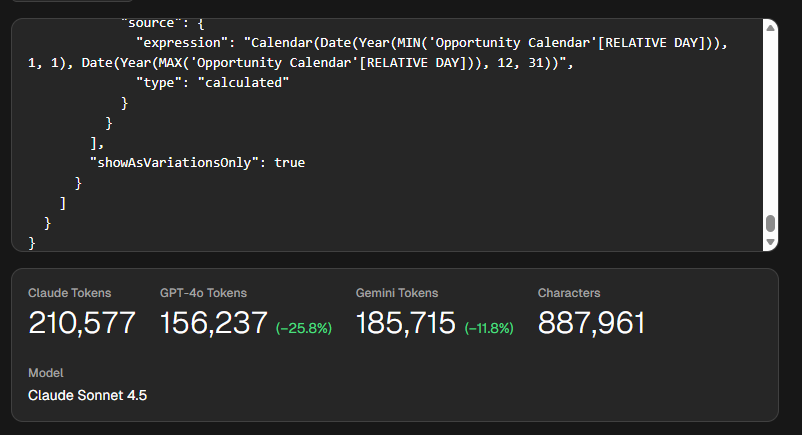Click the Gemini Tokens count 185,715
This screenshot has height=435, width=802.
click(x=406, y=323)
